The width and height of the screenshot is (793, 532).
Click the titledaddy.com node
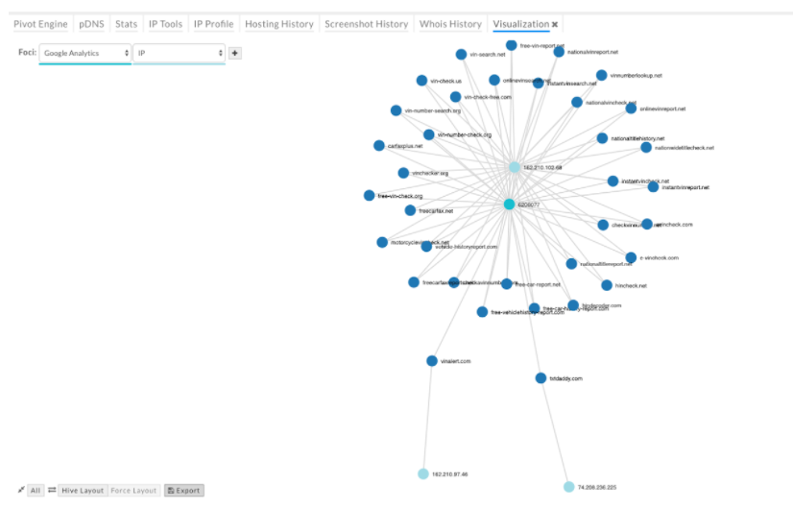pyautogui.click(x=541, y=378)
